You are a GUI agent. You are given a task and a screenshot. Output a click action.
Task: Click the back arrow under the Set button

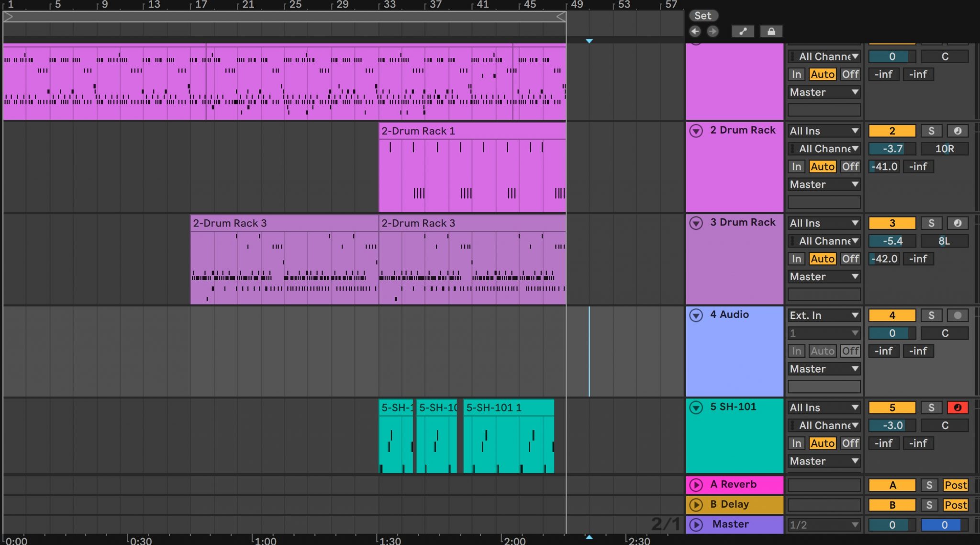[x=696, y=31]
